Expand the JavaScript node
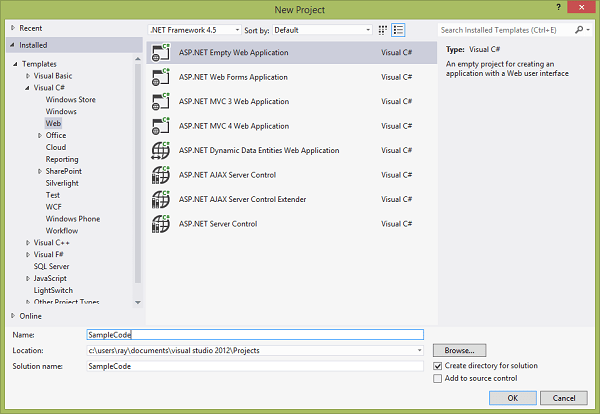 (28, 279)
